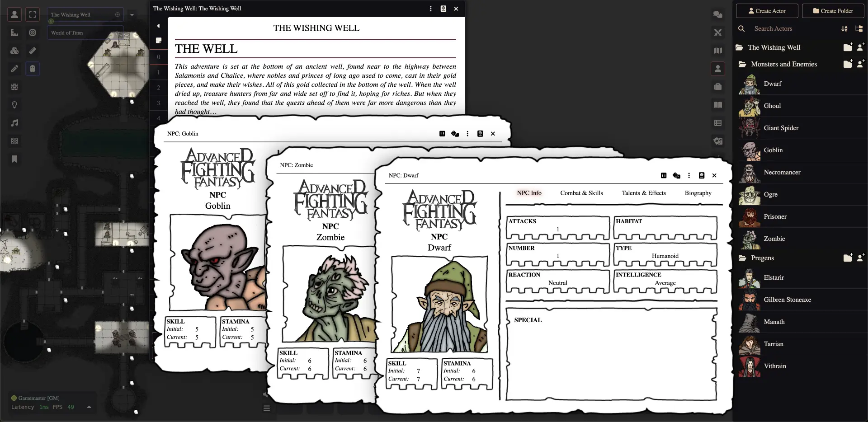Expand the scene navigation dropdown arrow
Image resolution: width=868 pixels, height=422 pixels.
(132, 15)
